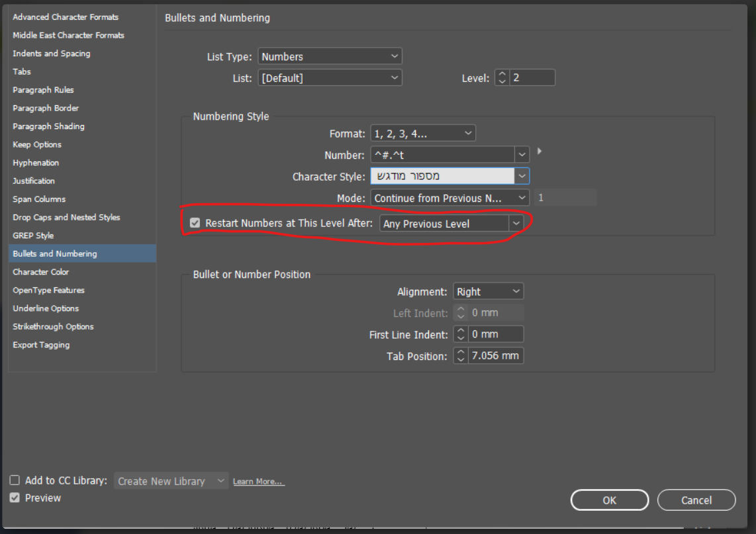The image size is (756, 534).
Task: Select Paragraph Rules category
Action: click(44, 90)
